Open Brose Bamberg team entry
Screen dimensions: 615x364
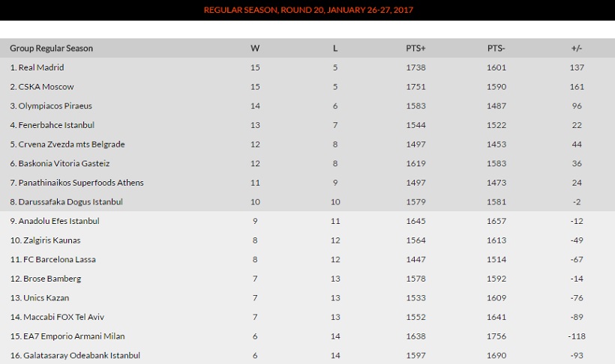49,279
